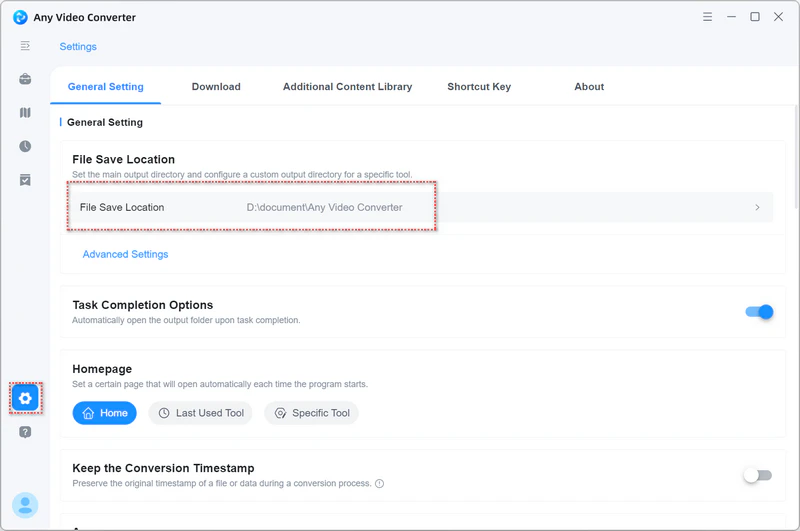
Task: Open the Additional Content Library tab
Action: [x=347, y=87]
